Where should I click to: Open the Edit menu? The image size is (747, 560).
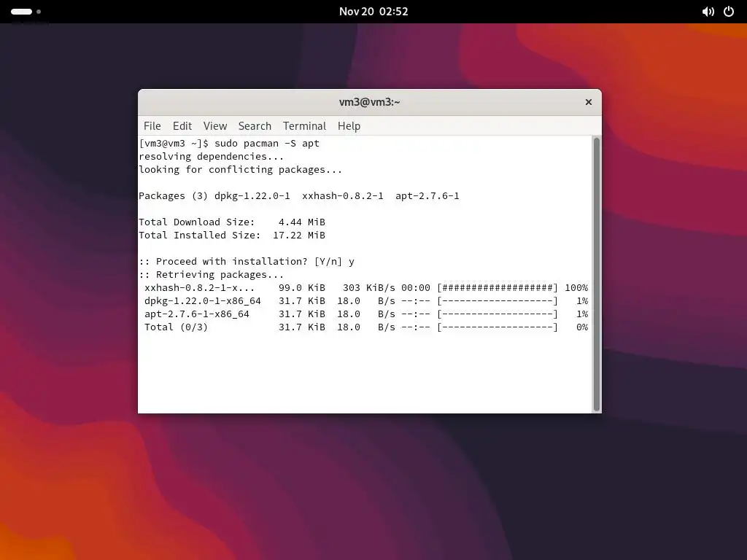click(x=182, y=125)
